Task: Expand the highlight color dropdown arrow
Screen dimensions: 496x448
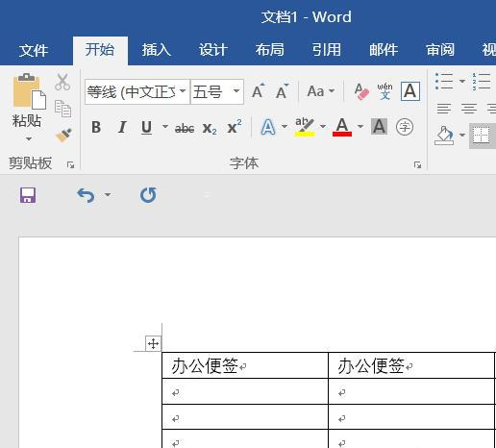Action: (x=323, y=127)
